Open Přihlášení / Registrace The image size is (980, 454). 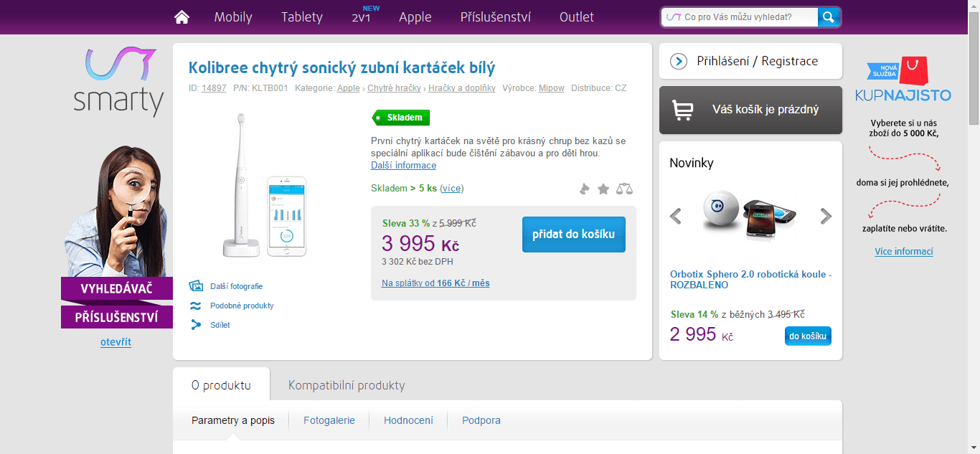[x=750, y=61]
